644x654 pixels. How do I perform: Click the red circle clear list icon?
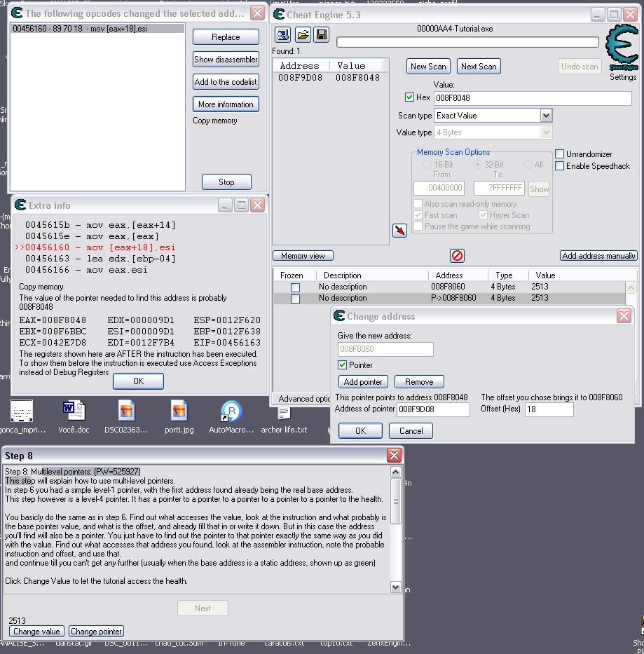(x=457, y=256)
